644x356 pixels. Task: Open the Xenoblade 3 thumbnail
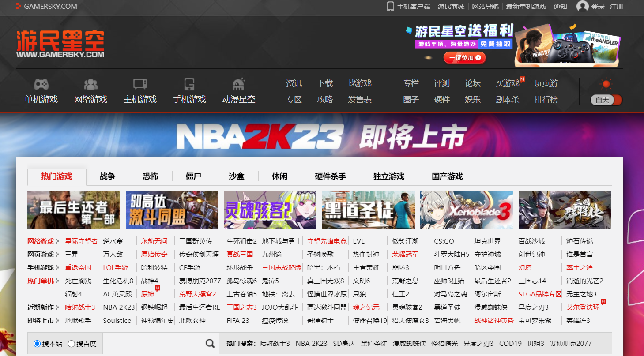[x=467, y=210]
